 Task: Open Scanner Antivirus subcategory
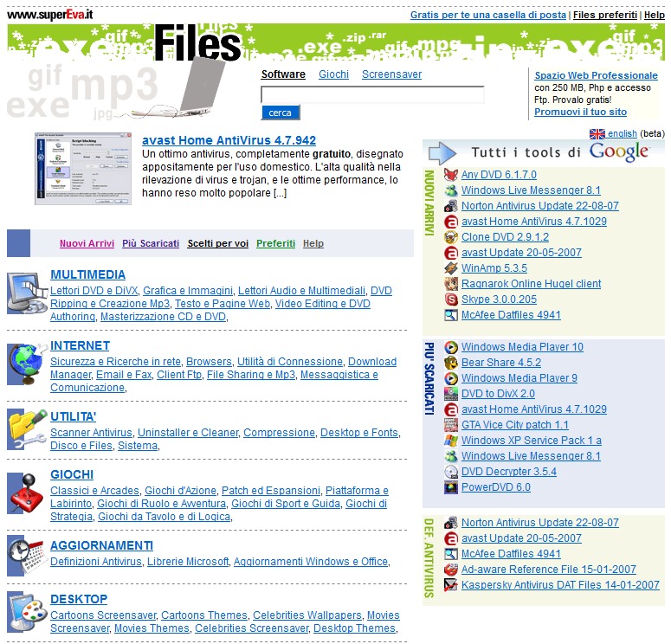click(91, 433)
